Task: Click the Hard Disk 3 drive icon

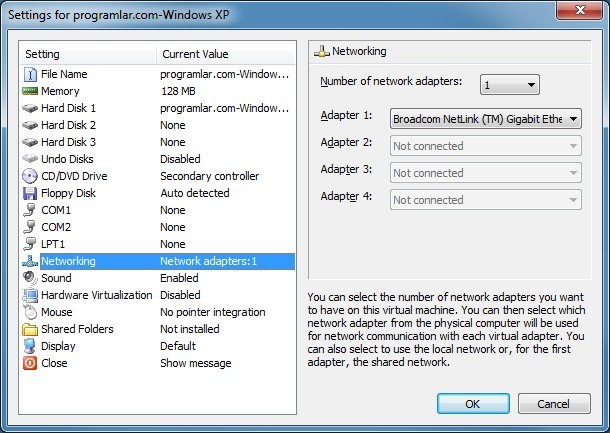Action: click(x=30, y=142)
